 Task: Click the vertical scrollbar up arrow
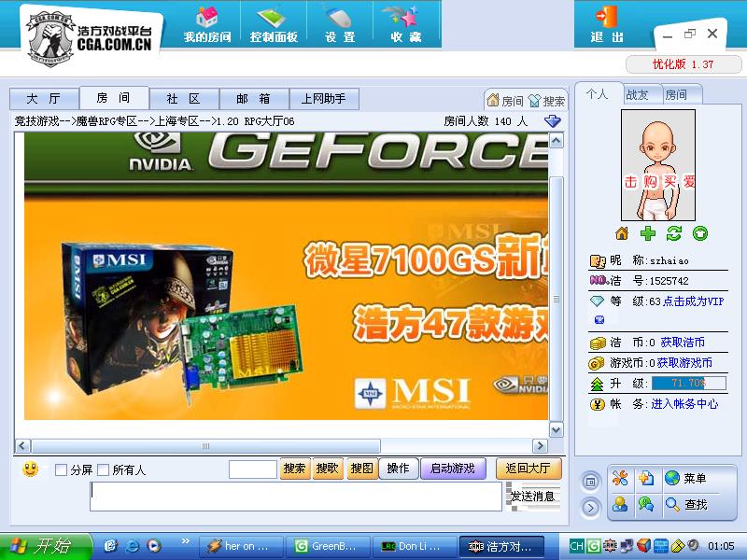[x=556, y=141]
